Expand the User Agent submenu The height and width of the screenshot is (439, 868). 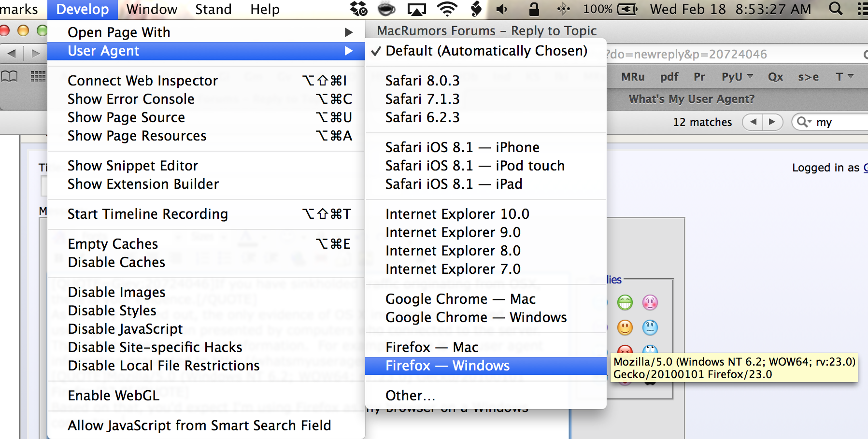(206, 51)
